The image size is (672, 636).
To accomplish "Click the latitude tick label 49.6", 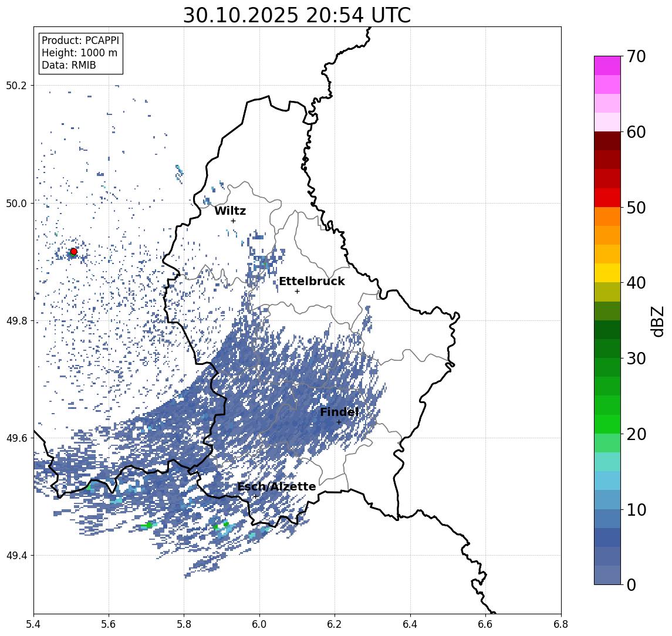I will tap(16, 438).
